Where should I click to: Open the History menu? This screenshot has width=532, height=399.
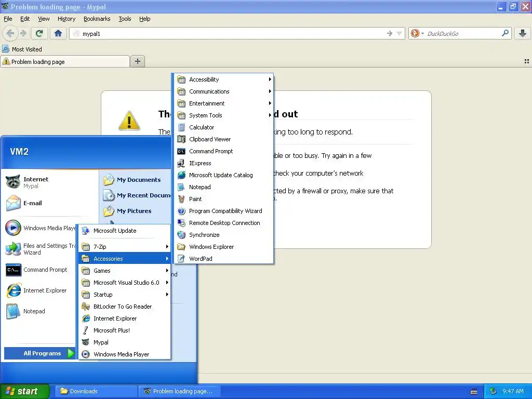tap(66, 19)
